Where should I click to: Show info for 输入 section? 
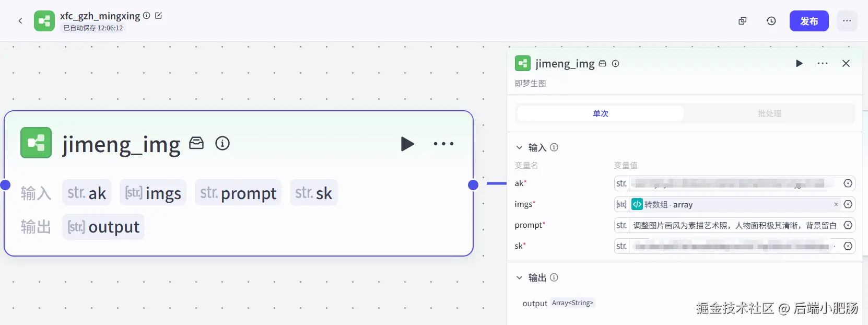click(x=554, y=147)
